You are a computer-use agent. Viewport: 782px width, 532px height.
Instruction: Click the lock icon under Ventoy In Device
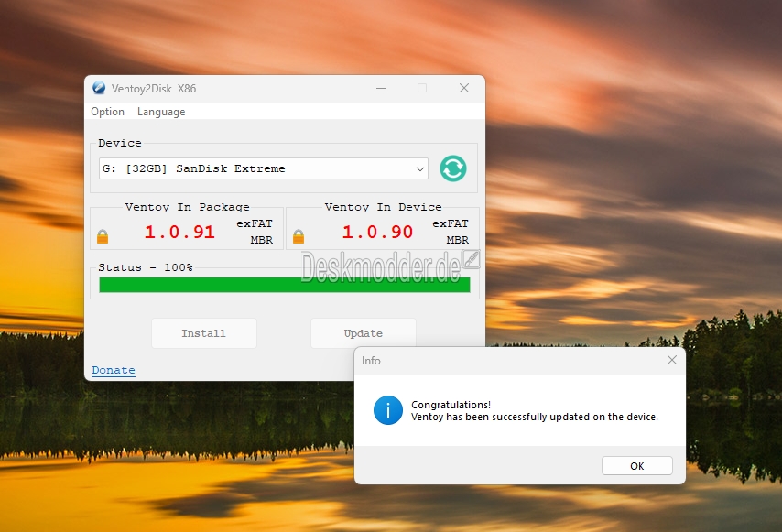pyautogui.click(x=299, y=236)
